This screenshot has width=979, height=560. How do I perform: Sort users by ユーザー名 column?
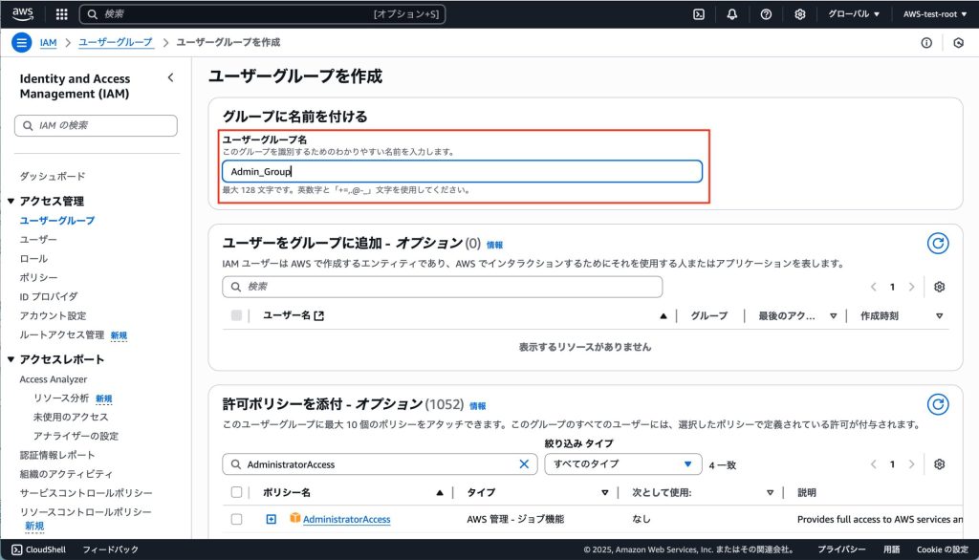click(x=664, y=316)
